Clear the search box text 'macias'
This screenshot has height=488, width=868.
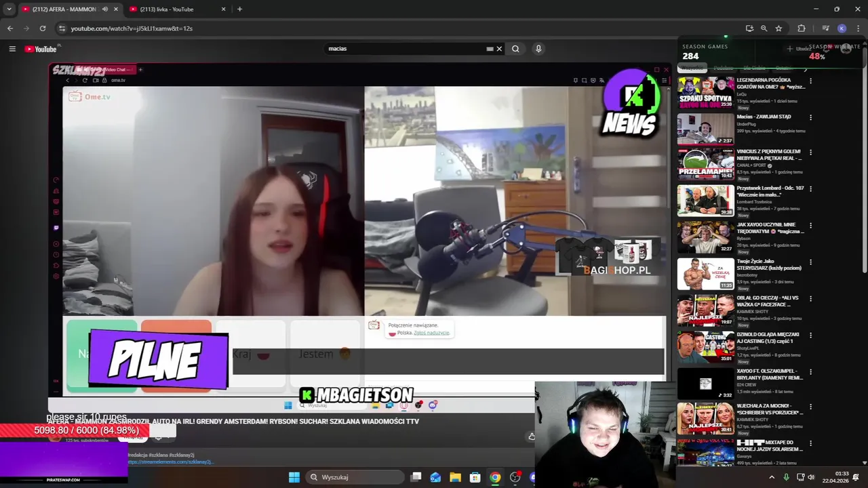coord(499,49)
